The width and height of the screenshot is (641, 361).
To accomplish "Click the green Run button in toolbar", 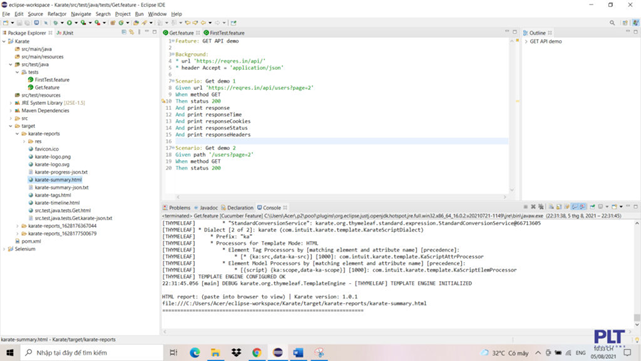I will 69,23.
